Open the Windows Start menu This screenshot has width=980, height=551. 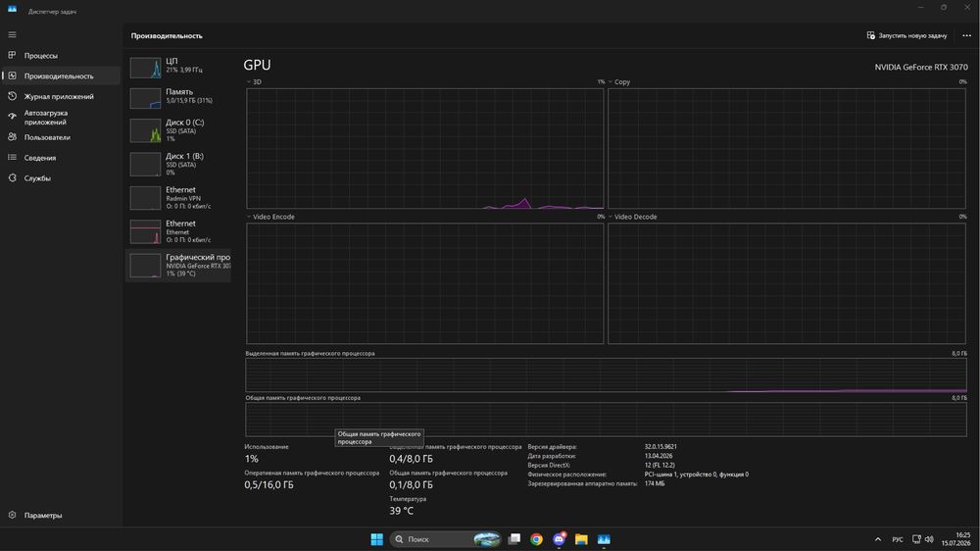[x=377, y=539]
